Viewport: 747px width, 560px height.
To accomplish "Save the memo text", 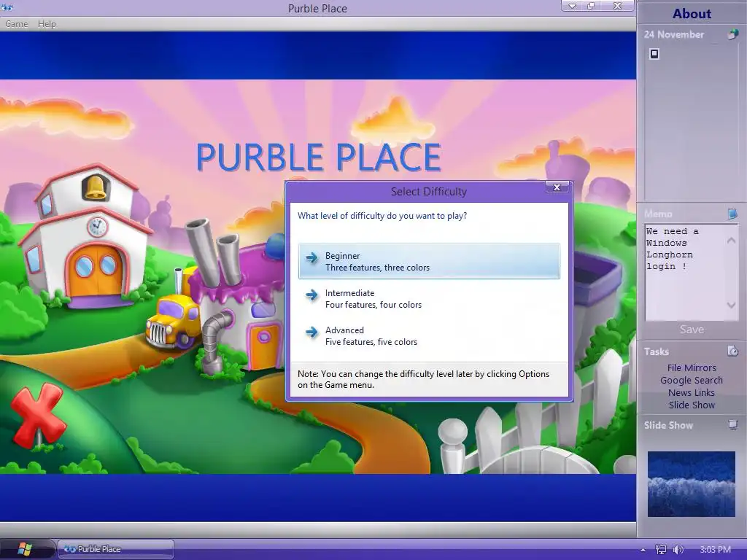I will [x=692, y=329].
